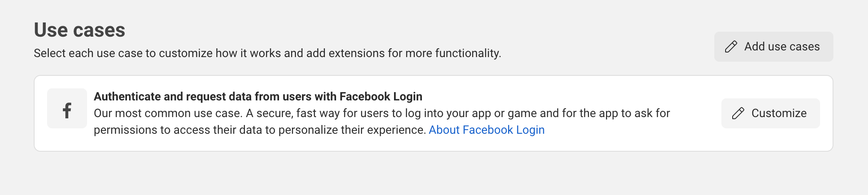This screenshot has width=868, height=195.
Task: Click the Use cases page heading
Action: tap(80, 30)
